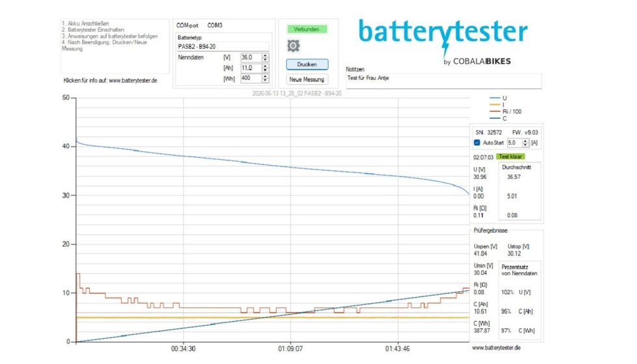The height and width of the screenshot is (364, 637).
Task: Click the Umin value 30.04
Action: click(x=480, y=272)
